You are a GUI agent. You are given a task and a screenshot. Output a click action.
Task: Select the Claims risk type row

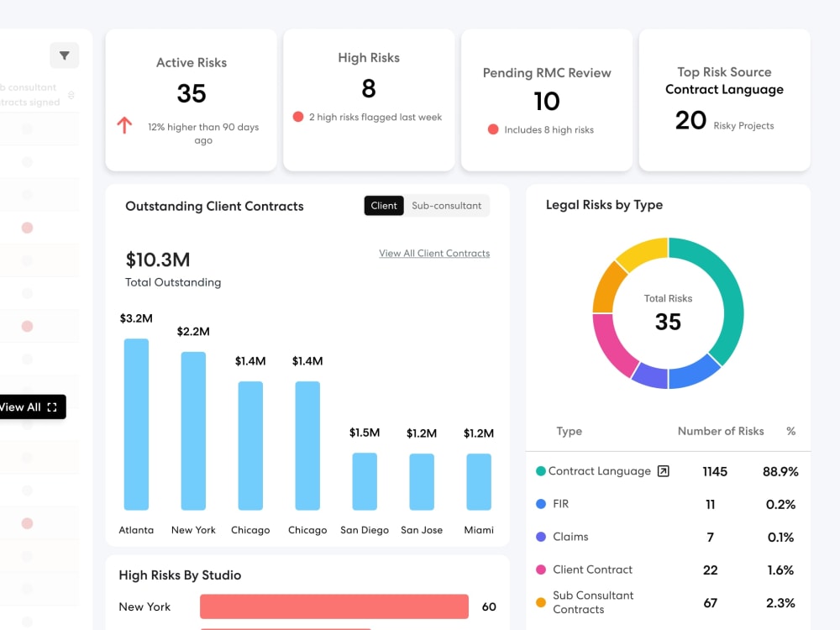(668, 537)
